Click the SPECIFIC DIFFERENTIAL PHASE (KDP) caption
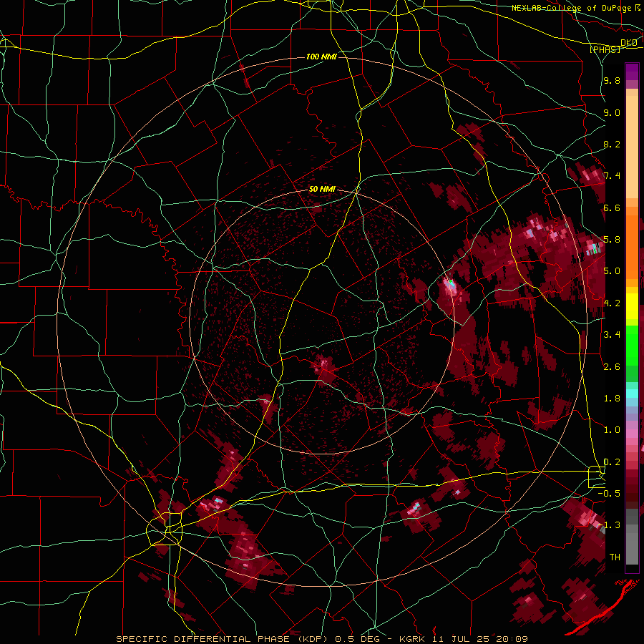 (x=223, y=639)
